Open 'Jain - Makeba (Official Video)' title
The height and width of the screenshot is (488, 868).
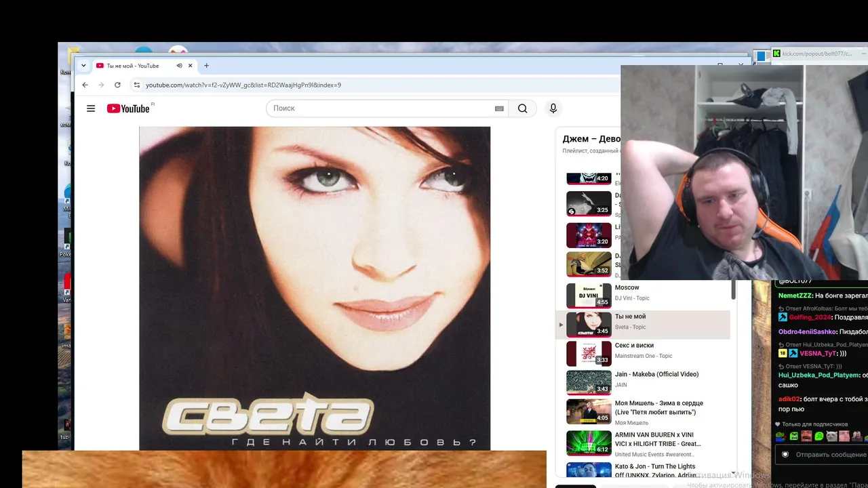(656, 374)
